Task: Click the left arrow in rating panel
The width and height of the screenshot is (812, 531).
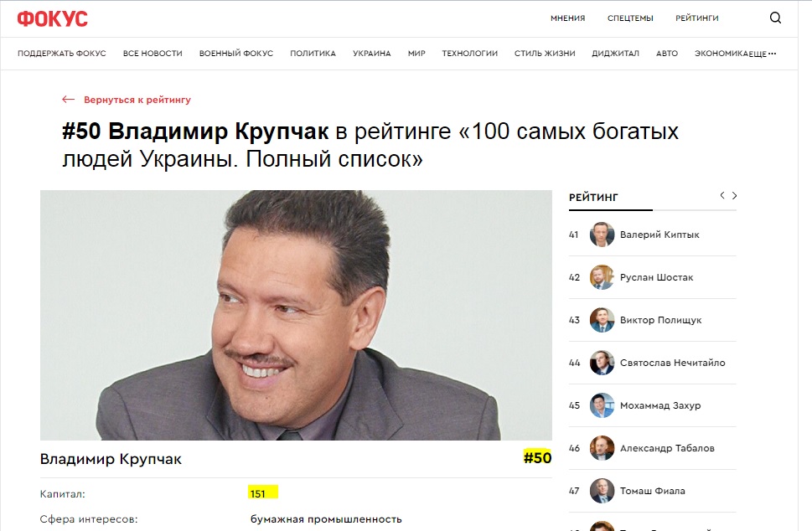Action: tap(722, 195)
